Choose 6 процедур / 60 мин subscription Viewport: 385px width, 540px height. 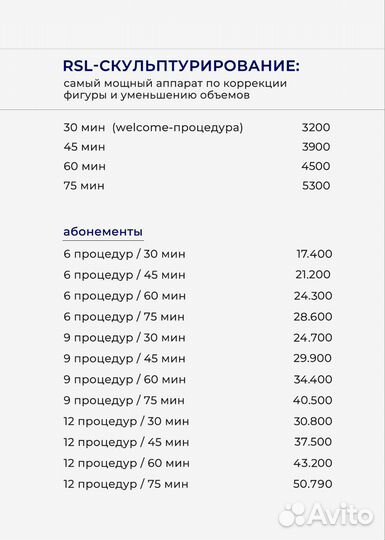(x=198, y=296)
